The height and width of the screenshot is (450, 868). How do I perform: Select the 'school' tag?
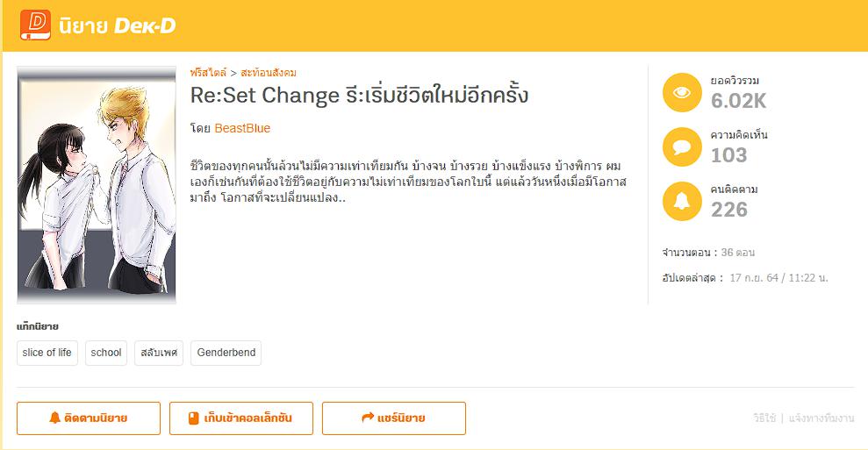(x=106, y=353)
